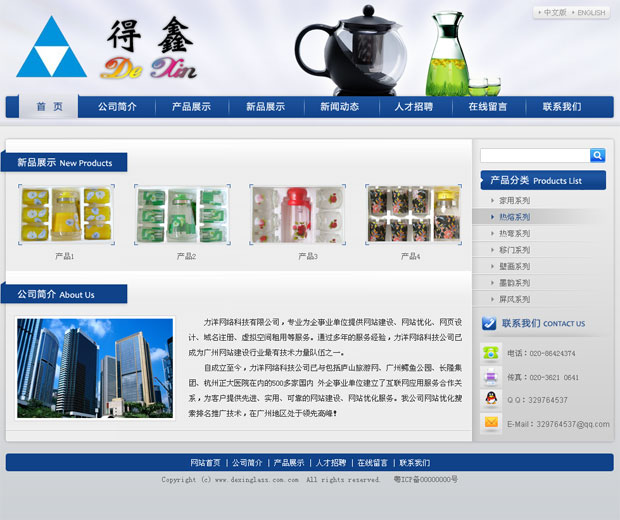Click the Contact Us phone checkmark icon

[x=489, y=323]
